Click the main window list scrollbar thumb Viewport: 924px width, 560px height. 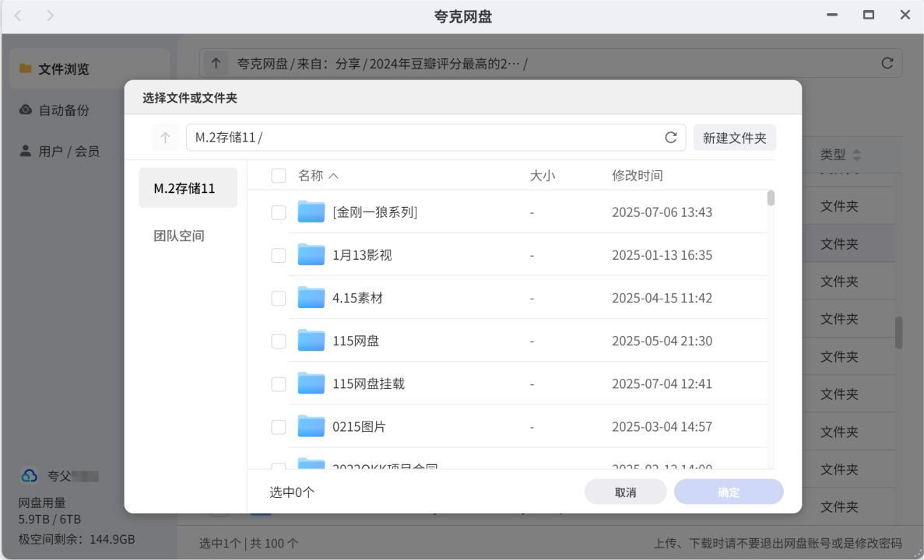(x=898, y=333)
